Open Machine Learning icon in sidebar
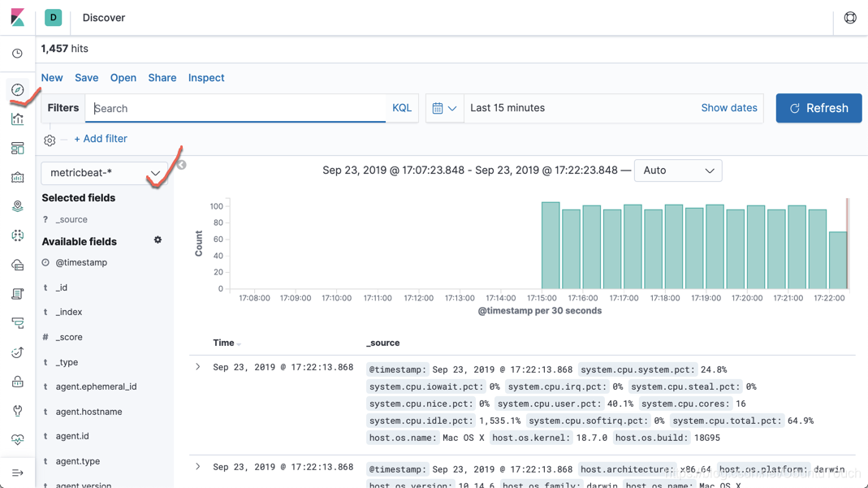The height and width of the screenshot is (488, 868). point(18,235)
